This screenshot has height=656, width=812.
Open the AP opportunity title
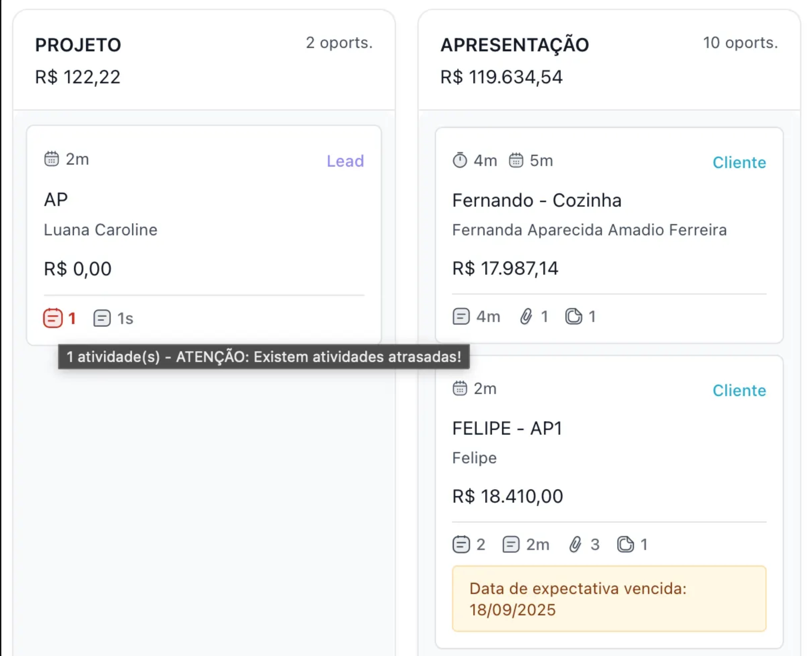(x=56, y=200)
